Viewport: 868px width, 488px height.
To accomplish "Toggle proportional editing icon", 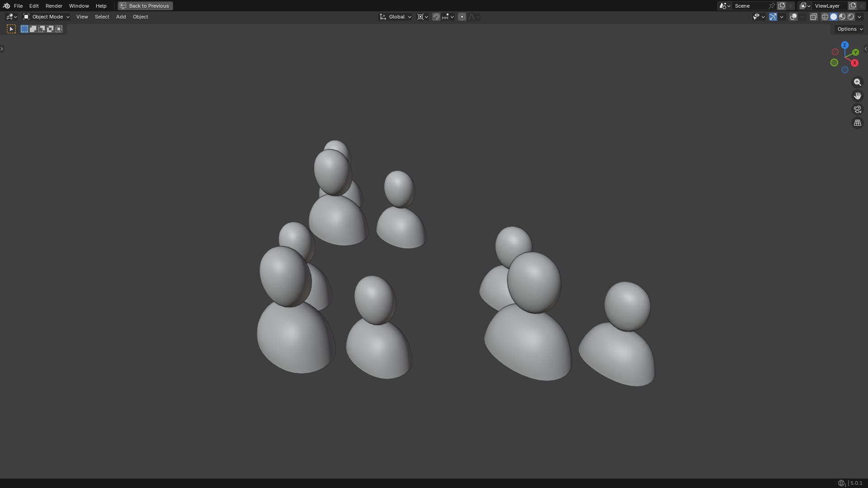I will (x=462, y=17).
